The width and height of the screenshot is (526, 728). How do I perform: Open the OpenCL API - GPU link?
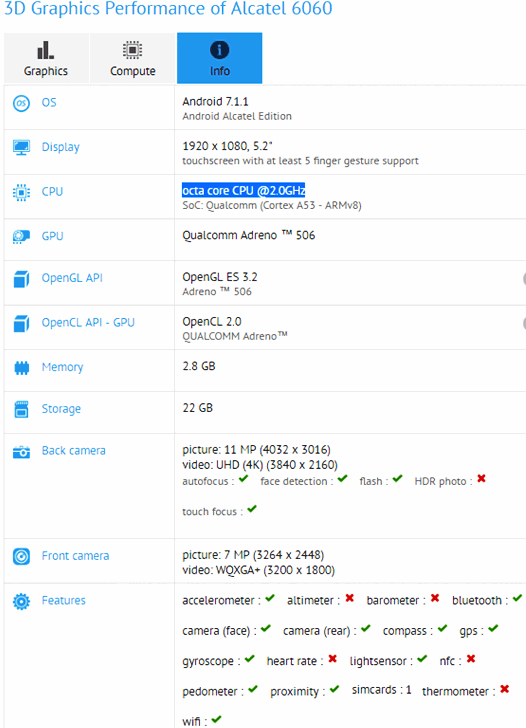88,322
